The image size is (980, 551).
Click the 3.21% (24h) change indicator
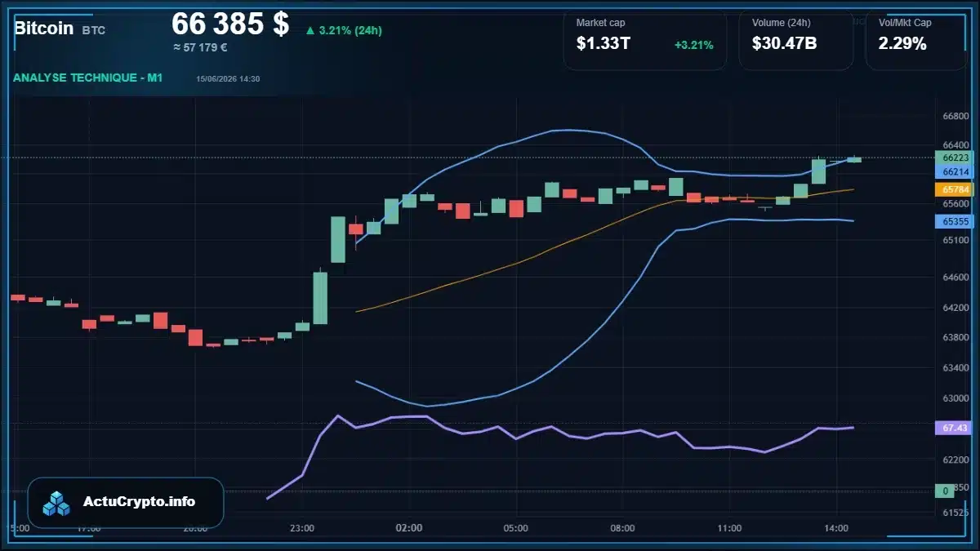344,30
